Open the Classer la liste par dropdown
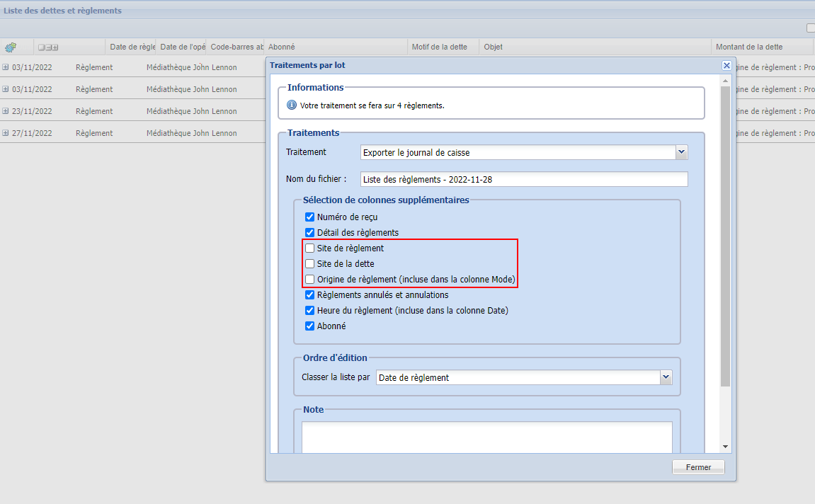 [666, 377]
